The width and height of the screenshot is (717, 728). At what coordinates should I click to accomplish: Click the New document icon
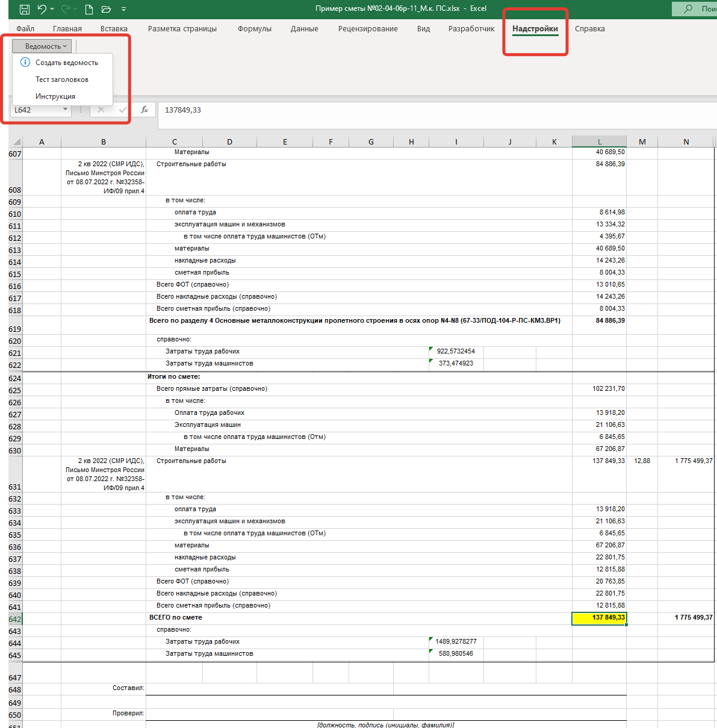coord(89,9)
